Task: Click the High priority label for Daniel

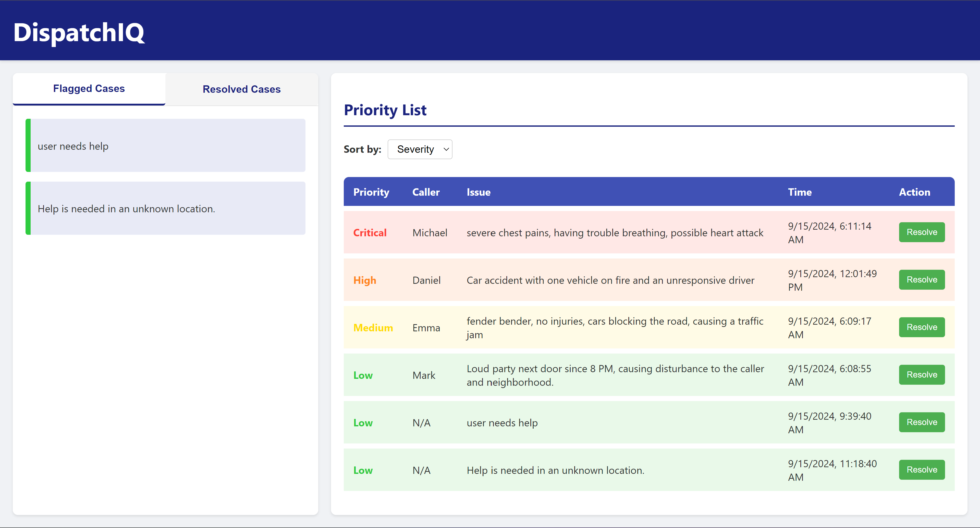Action: click(364, 280)
